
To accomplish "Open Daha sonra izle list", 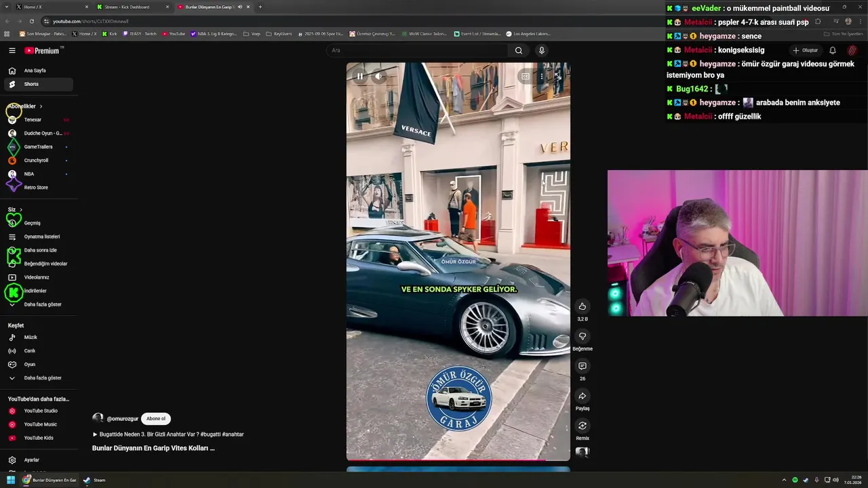I will coord(39,250).
